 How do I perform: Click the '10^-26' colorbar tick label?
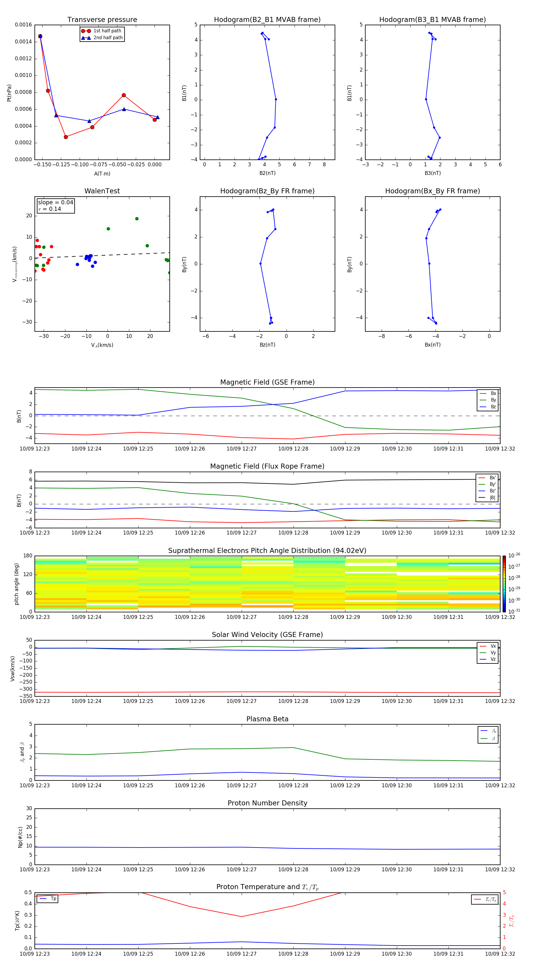point(514,555)
